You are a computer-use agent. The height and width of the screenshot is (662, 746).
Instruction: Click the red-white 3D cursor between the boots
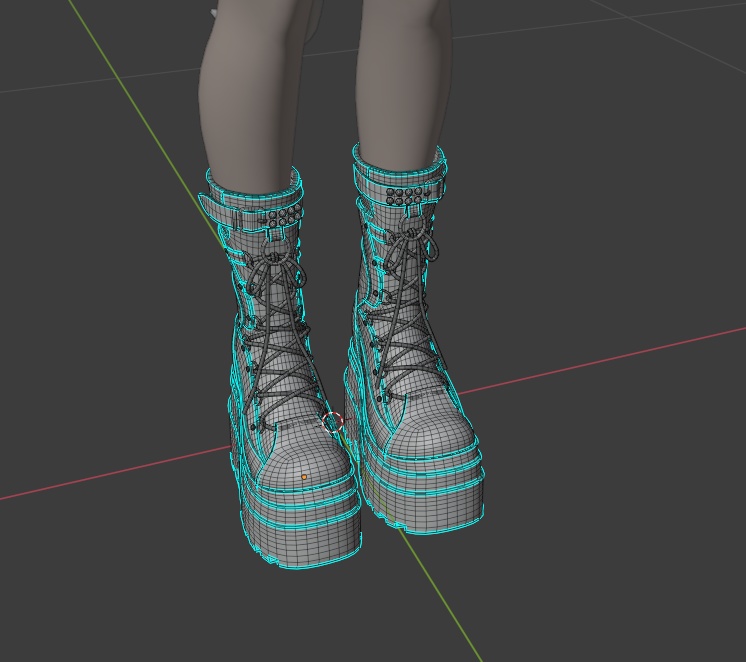coord(333,422)
